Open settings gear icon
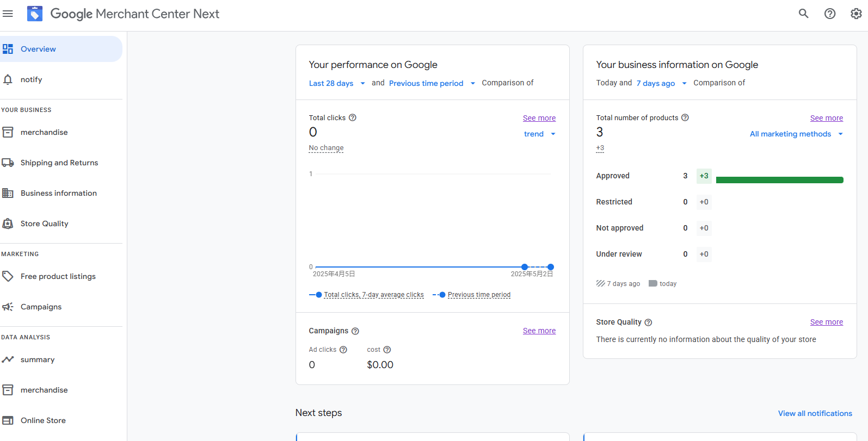This screenshot has height=441, width=868. click(x=856, y=14)
